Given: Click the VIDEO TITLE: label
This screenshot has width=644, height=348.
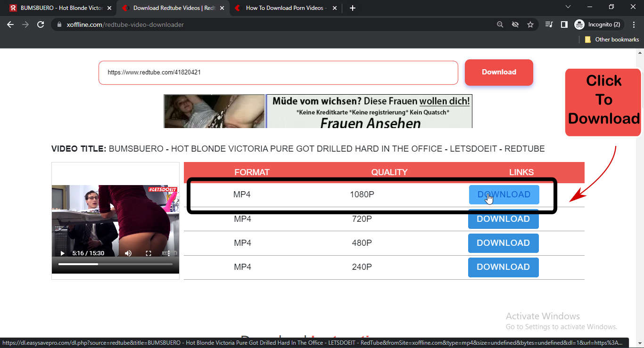Looking at the screenshot, I should click(x=79, y=149).
